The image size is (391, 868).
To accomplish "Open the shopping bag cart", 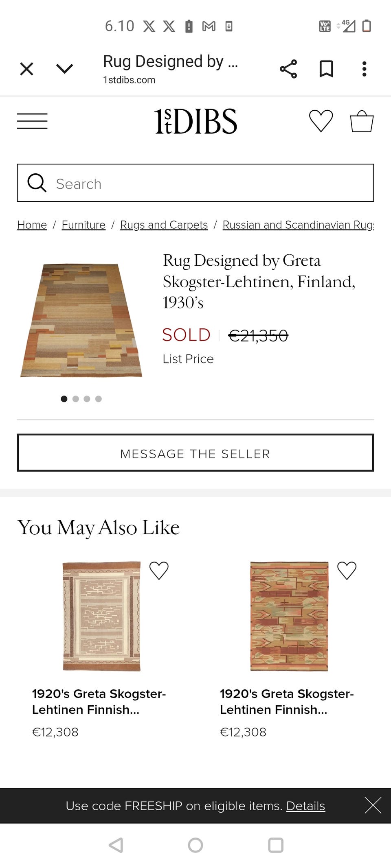I will click(x=362, y=121).
